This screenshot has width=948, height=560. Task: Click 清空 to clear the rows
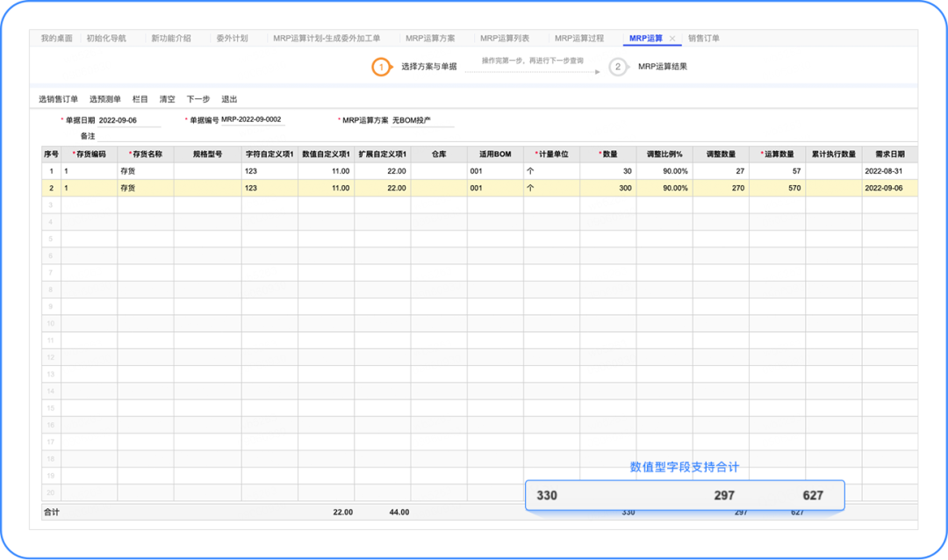pyautogui.click(x=167, y=99)
